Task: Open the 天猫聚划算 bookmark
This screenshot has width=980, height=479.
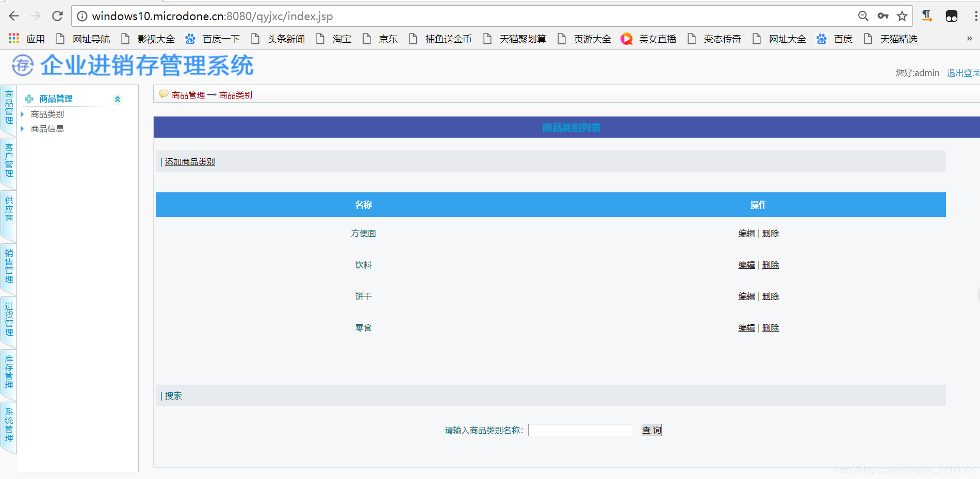Action: click(515, 39)
